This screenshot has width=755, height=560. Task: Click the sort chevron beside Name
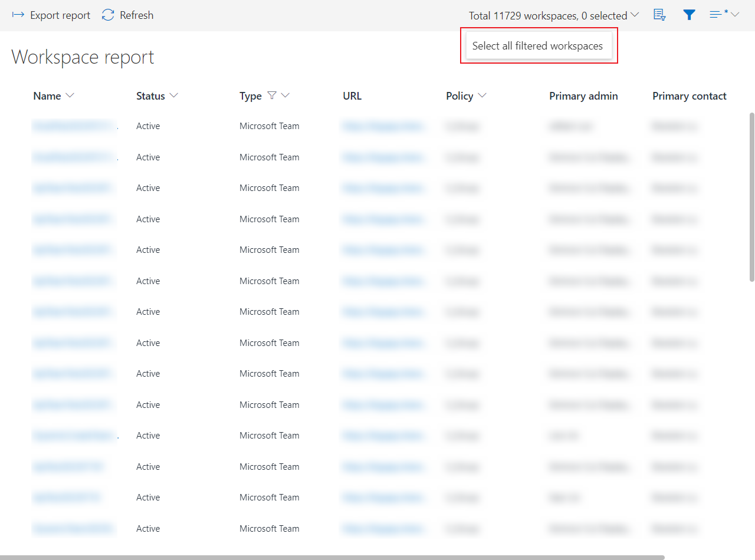point(69,95)
